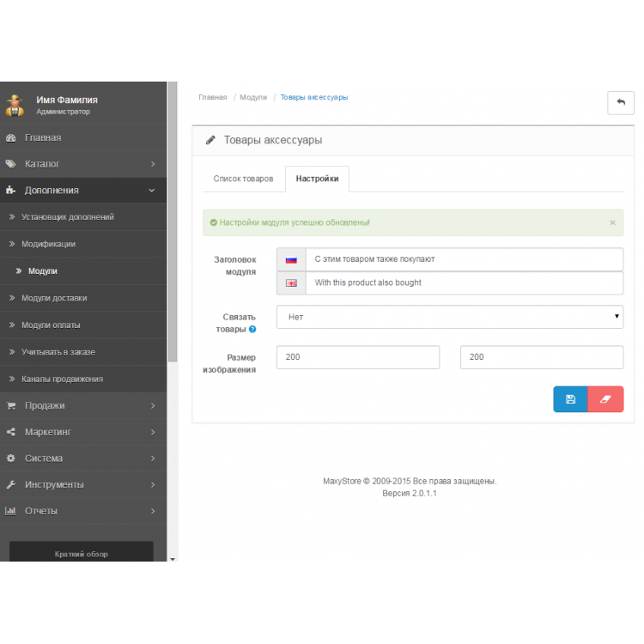Click the Администратор role text
This screenshot has width=644, height=644.
click(63, 112)
